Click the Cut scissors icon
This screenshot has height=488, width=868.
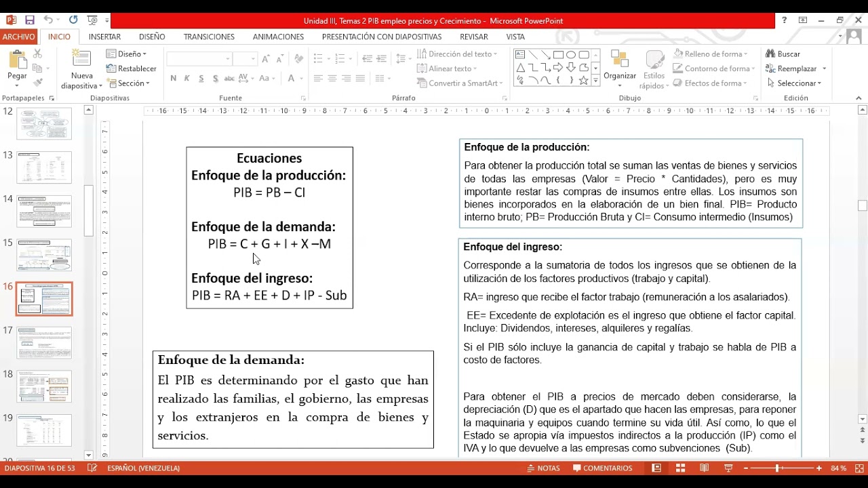click(x=38, y=54)
